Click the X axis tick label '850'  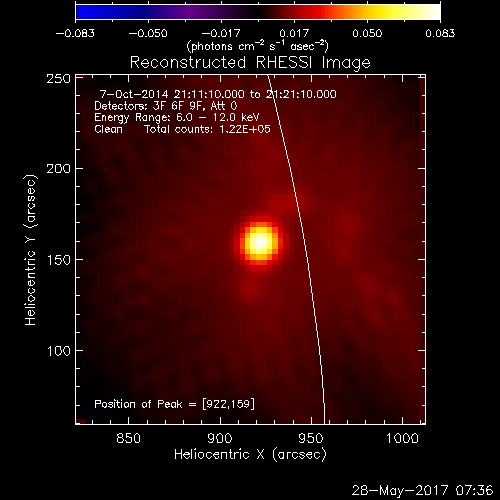coord(128,438)
